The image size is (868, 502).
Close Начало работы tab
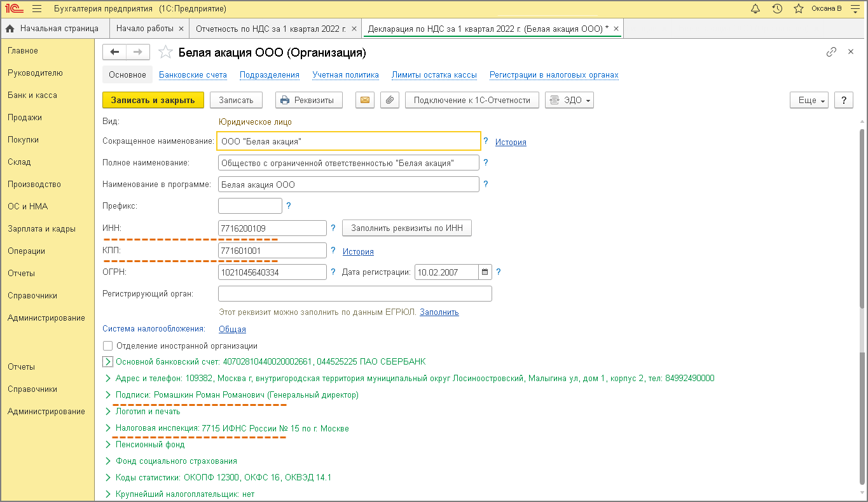click(x=181, y=29)
